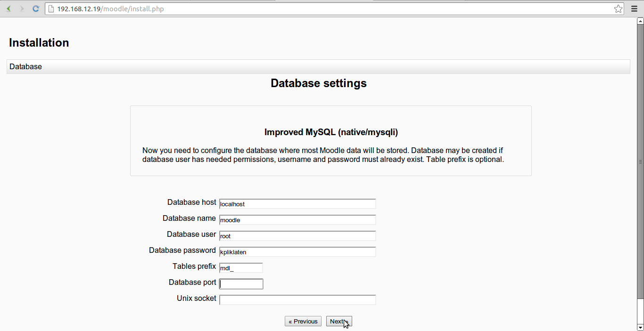
Task: Click the page icon in the address bar
Action: pyautogui.click(x=51, y=8)
